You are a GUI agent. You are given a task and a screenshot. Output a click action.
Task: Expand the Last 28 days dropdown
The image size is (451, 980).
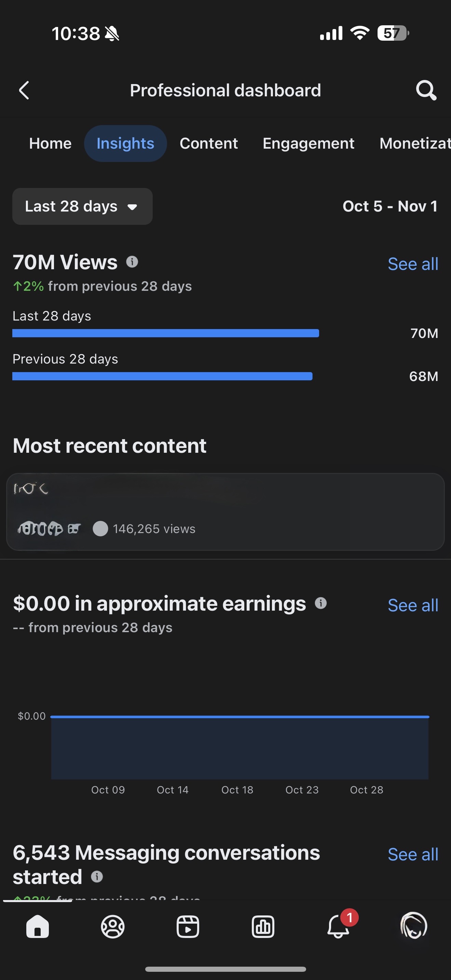[82, 206]
